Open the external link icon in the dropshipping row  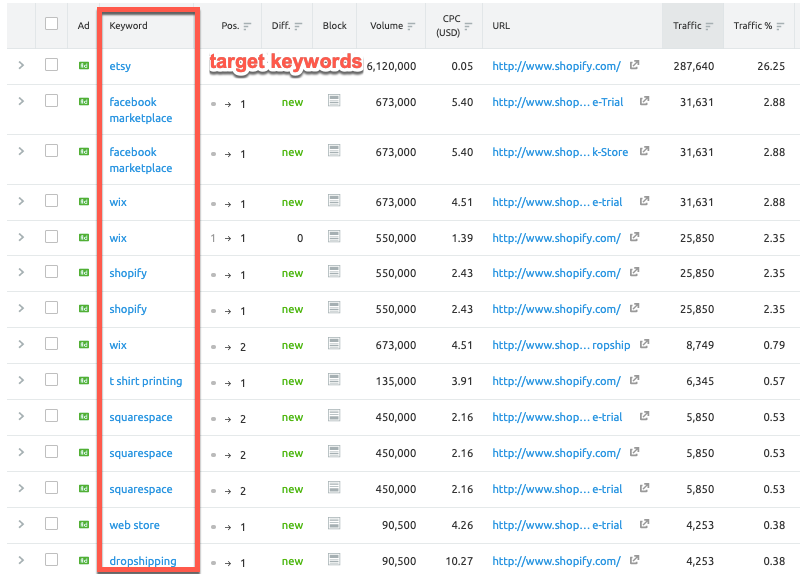[x=634, y=560]
